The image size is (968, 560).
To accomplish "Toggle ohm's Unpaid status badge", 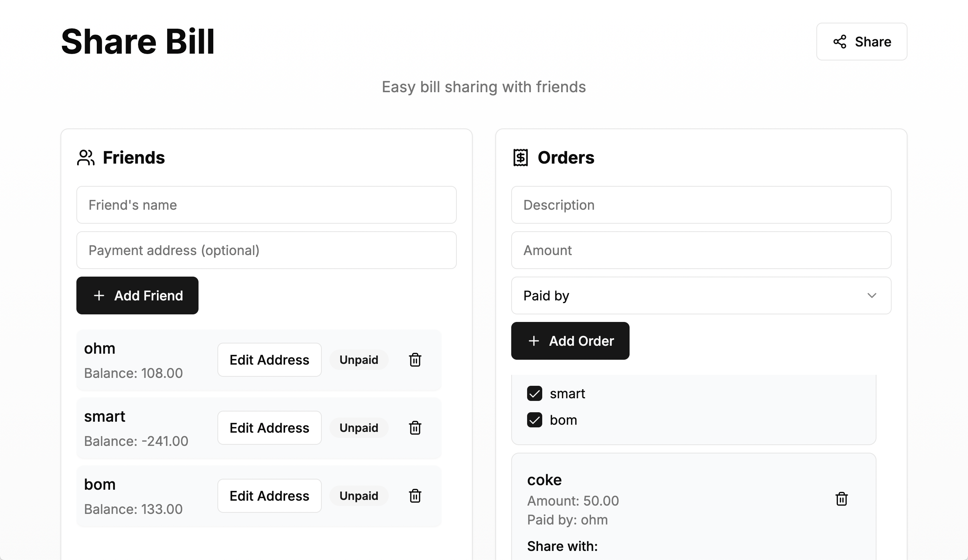I will pyautogui.click(x=358, y=360).
